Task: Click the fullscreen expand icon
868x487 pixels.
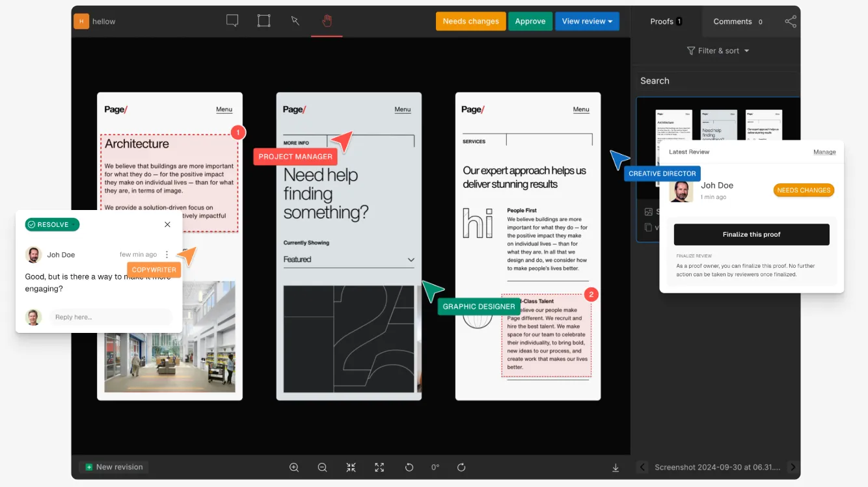Action: coord(379,467)
